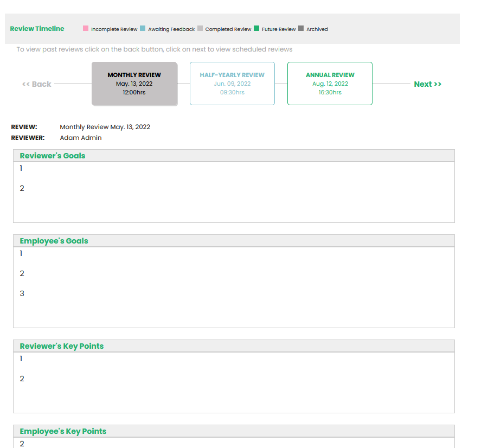
Task: Click the reviewer name Adam Admin
Action: tap(81, 138)
